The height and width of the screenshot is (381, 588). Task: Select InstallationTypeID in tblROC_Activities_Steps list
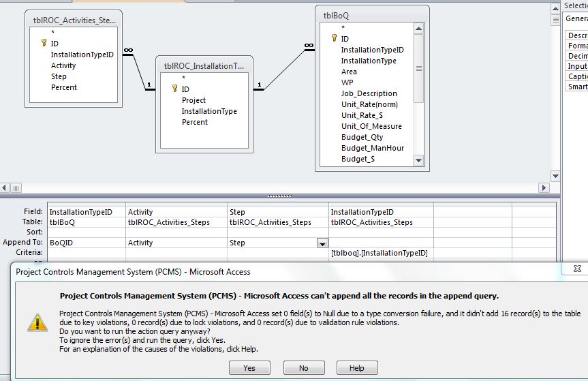pyautogui.click(x=82, y=55)
